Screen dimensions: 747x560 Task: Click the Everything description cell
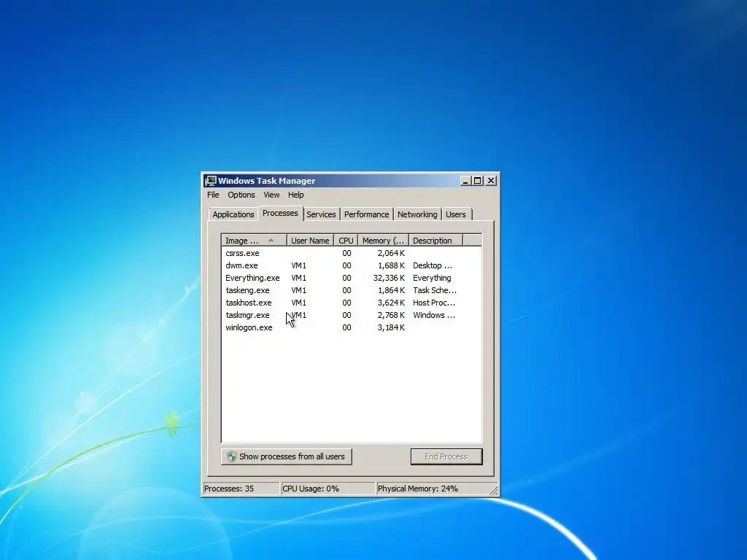click(432, 278)
